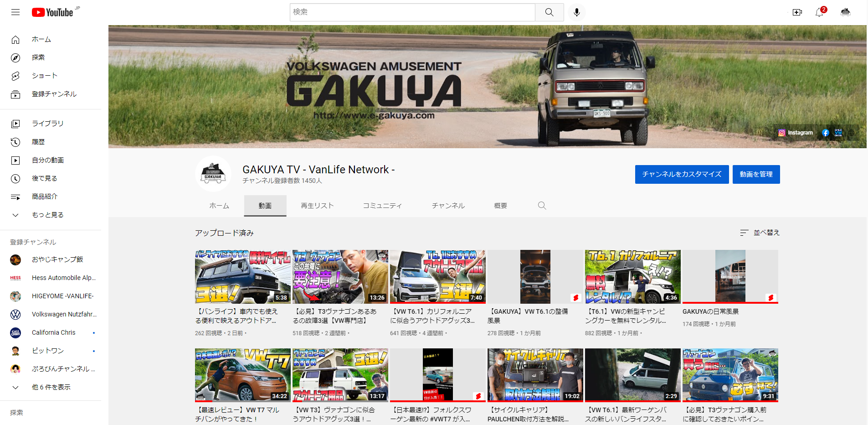Open the account avatar menu

845,12
